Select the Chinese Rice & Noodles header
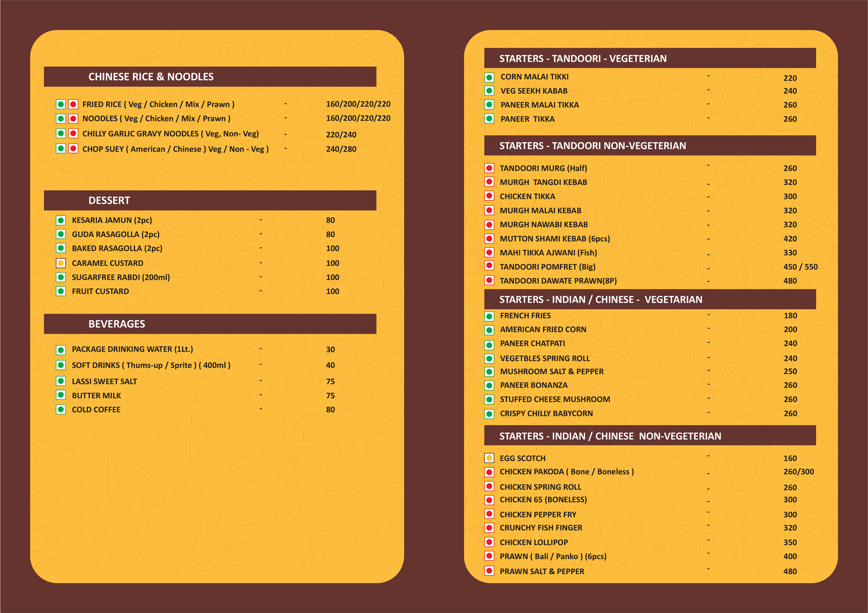 point(151,77)
